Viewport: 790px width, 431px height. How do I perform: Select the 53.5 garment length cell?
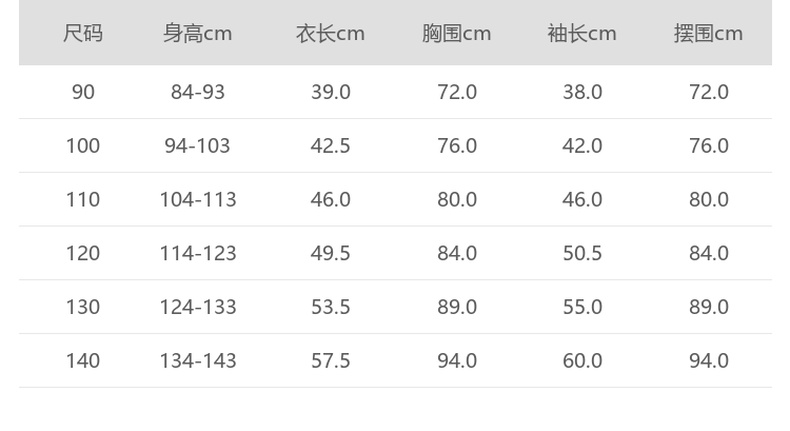(x=330, y=307)
